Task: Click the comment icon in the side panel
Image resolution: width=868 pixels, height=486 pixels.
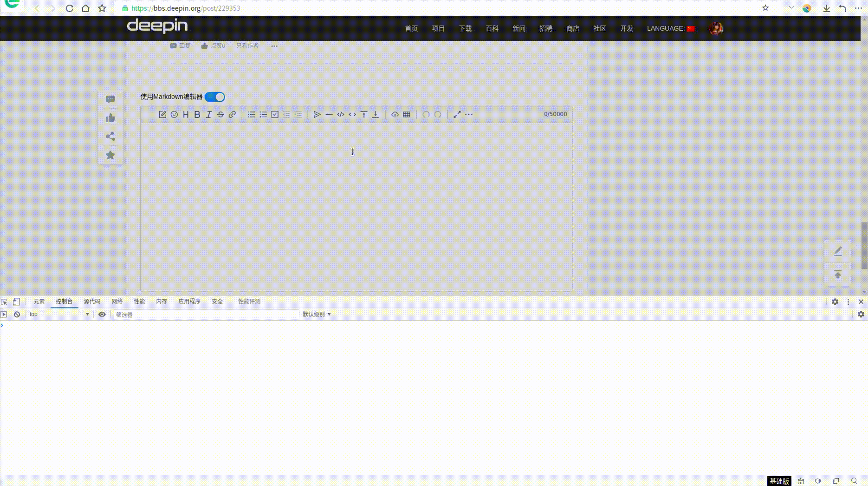Action: click(110, 99)
